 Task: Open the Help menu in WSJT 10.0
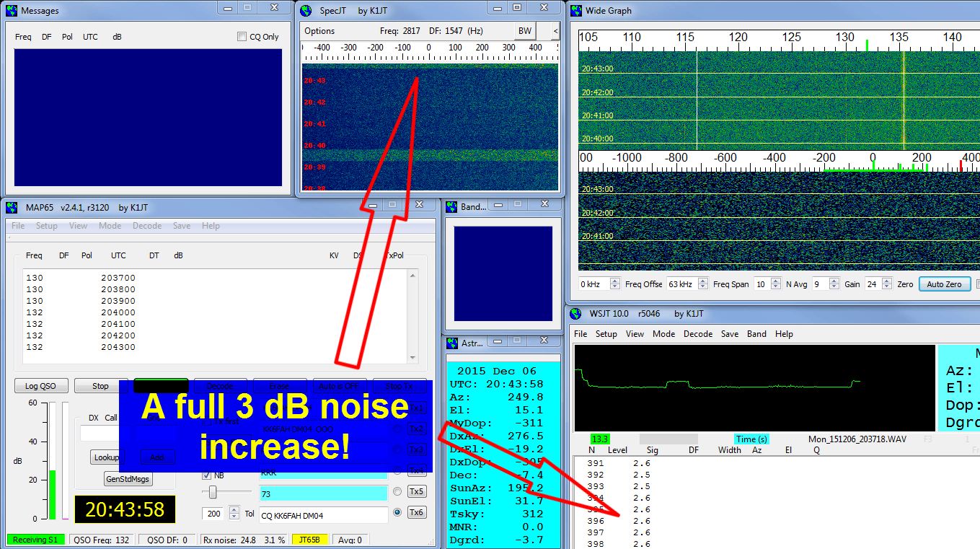point(784,334)
